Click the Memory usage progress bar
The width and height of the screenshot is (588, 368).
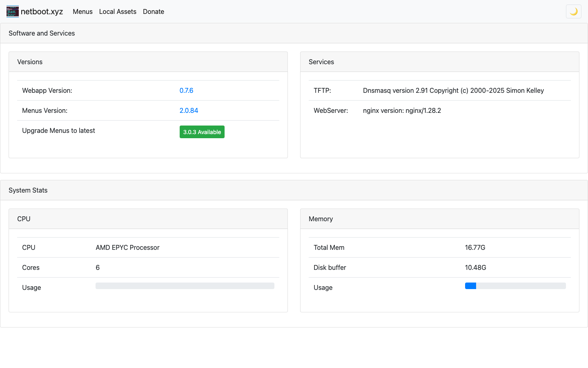515,286
